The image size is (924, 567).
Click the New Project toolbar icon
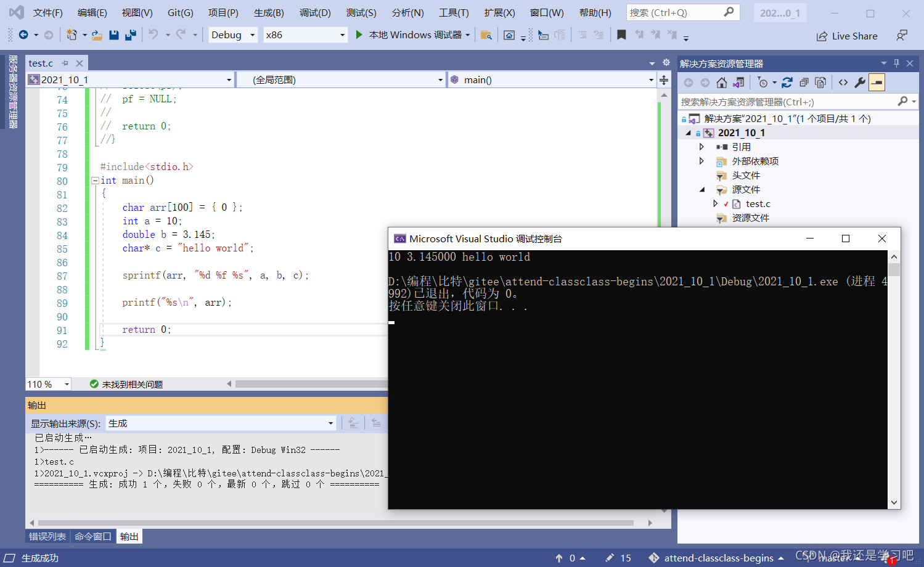[x=72, y=35]
